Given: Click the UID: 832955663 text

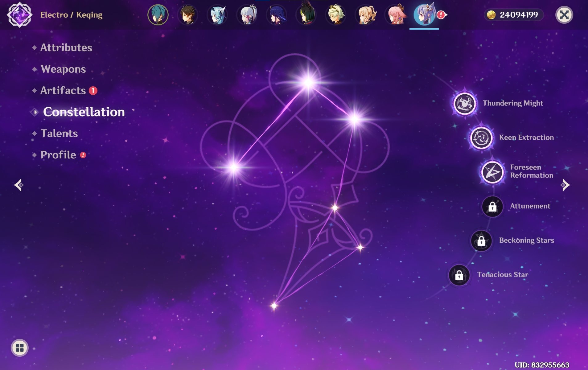Looking at the screenshot, I should (x=542, y=365).
